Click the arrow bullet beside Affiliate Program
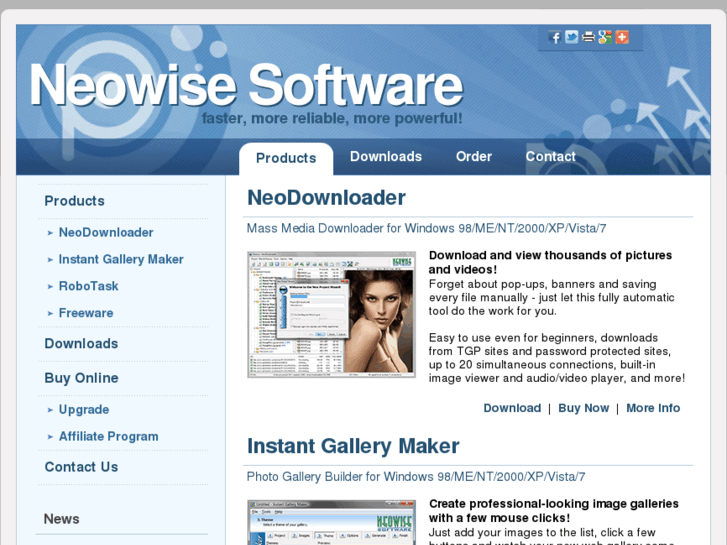 (x=50, y=437)
